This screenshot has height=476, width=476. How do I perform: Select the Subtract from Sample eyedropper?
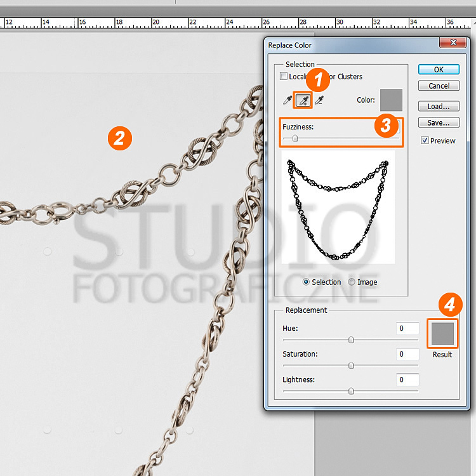[x=319, y=100]
